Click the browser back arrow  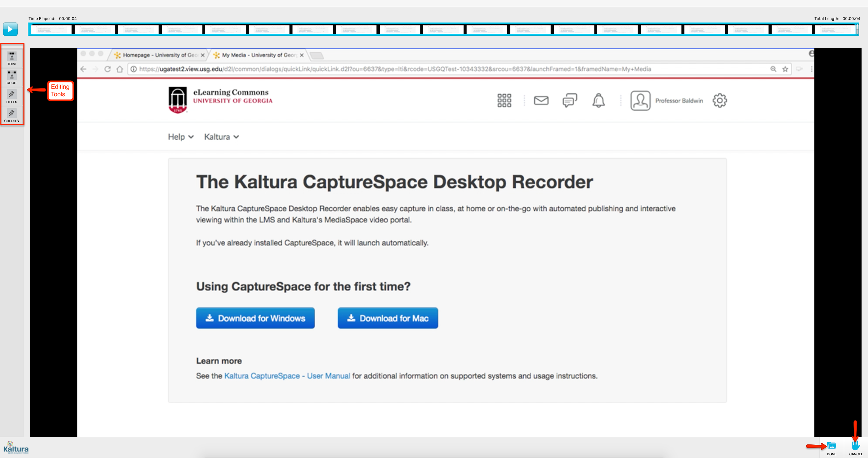(x=83, y=69)
